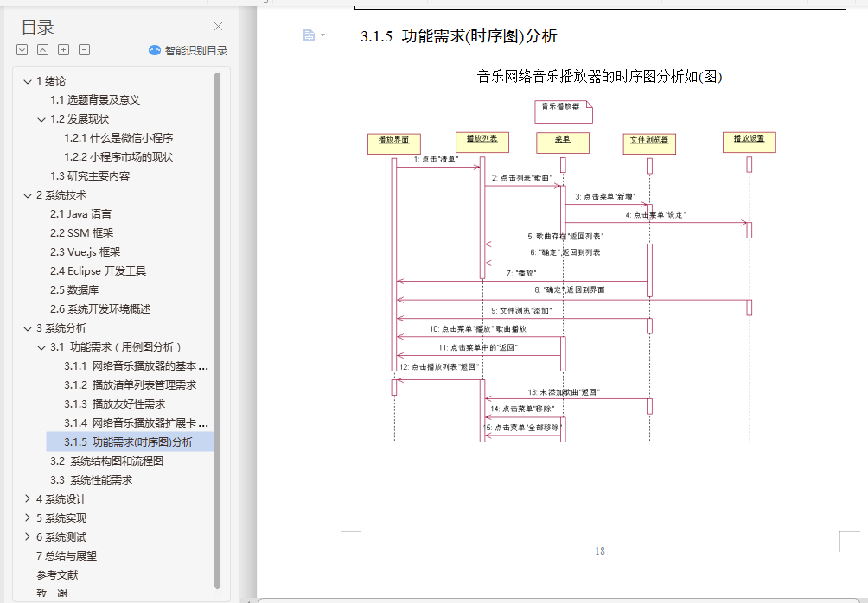Click the document page icon beside heading 3.1.5
The height and width of the screenshot is (603, 868).
tap(309, 35)
